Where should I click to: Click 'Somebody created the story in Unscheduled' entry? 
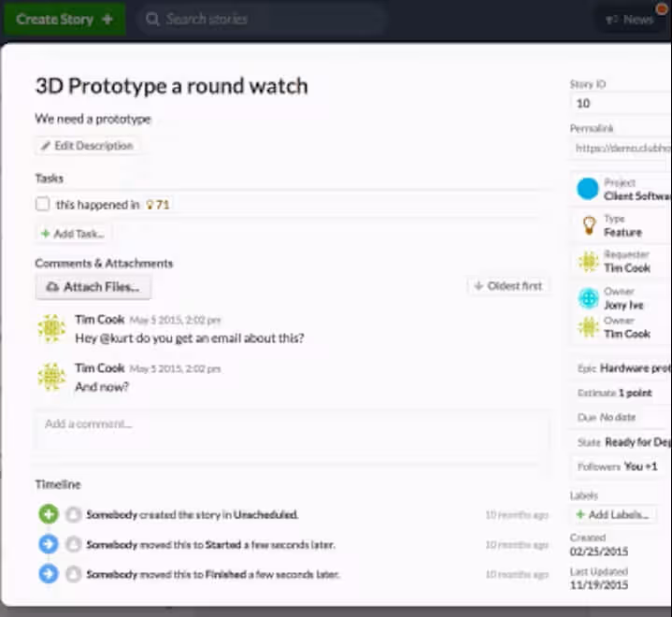pyautogui.click(x=193, y=514)
